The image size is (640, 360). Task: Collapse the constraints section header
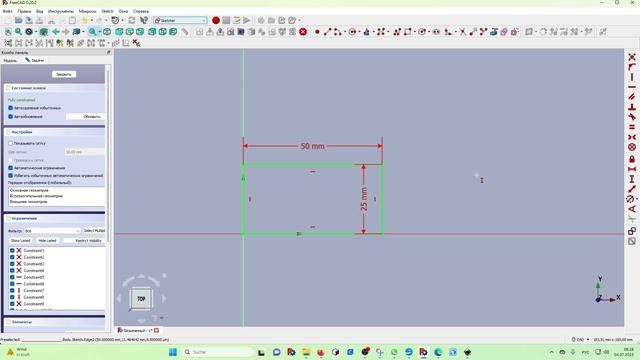point(54,218)
